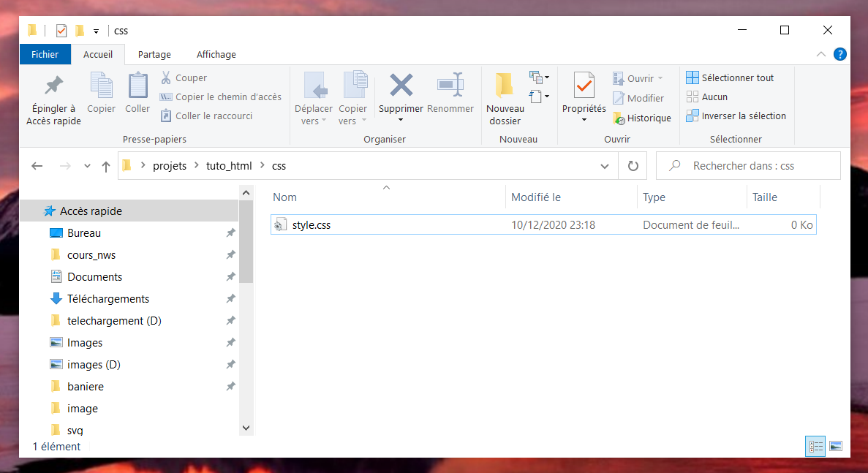The image size is (868, 473).
Task: Click the quick access properties checkmark icon
Action: pyautogui.click(x=61, y=31)
